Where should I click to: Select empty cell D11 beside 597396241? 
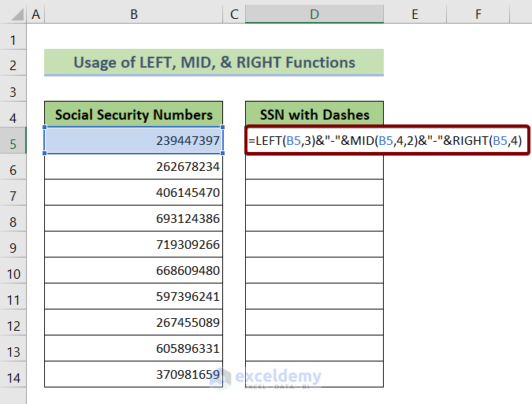click(x=314, y=296)
